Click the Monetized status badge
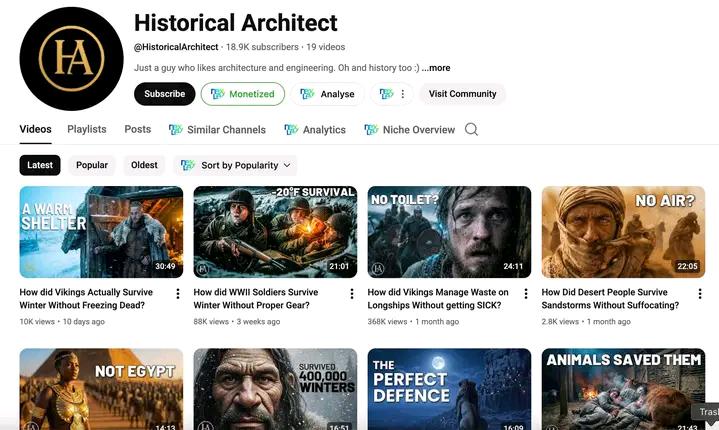 click(242, 94)
